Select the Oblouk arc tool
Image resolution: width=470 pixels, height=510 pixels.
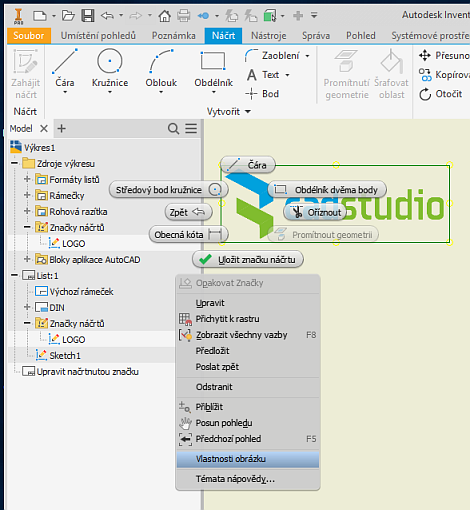[161, 68]
